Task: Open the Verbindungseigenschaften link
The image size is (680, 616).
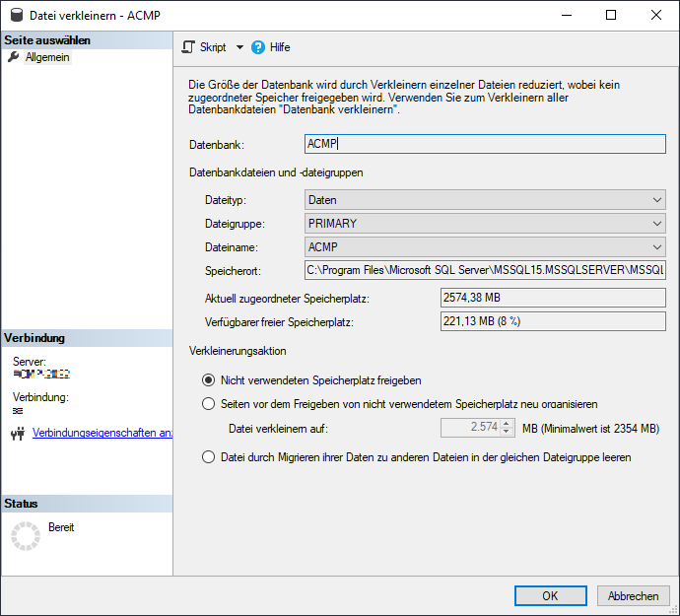Action: pyautogui.click(x=102, y=433)
